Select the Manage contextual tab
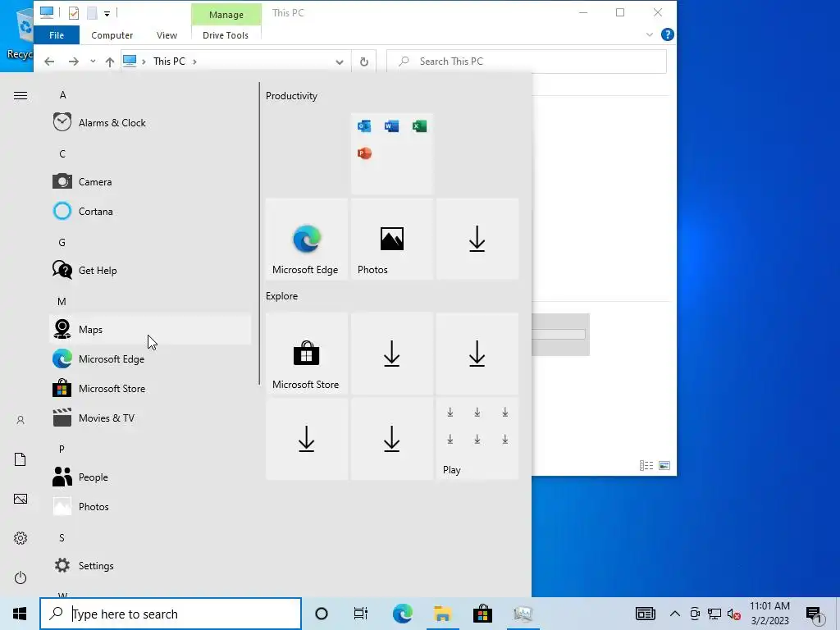The height and width of the screenshot is (630, 840). point(226,15)
